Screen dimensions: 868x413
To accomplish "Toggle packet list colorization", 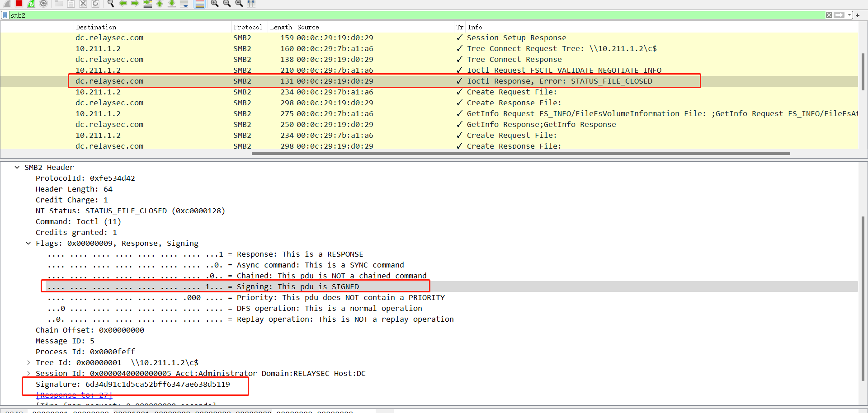I will point(199,3).
